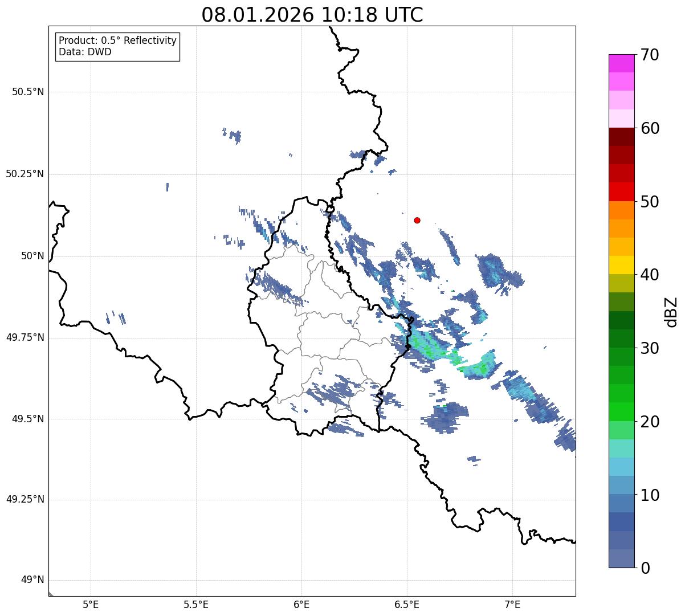Screen dimensions: 685x616
Task: Click the red station marker dot
Action: pos(417,220)
